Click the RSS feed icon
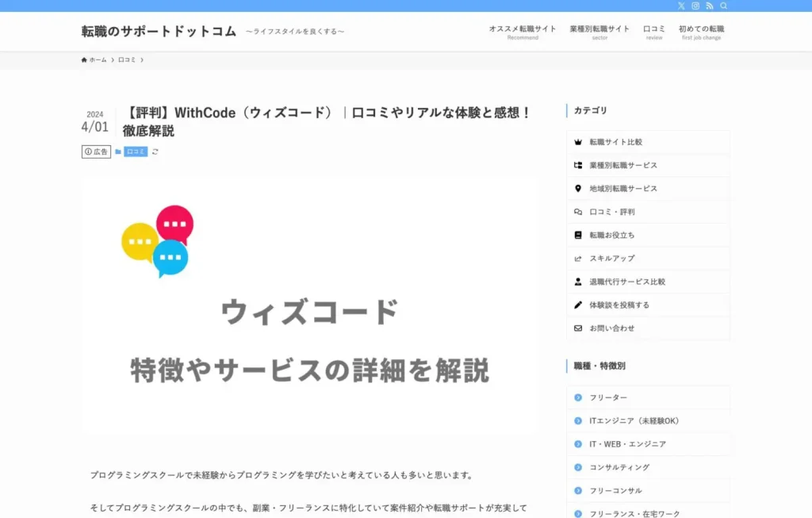This screenshot has width=812, height=518. pyautogui.click(x=710, y=6)
